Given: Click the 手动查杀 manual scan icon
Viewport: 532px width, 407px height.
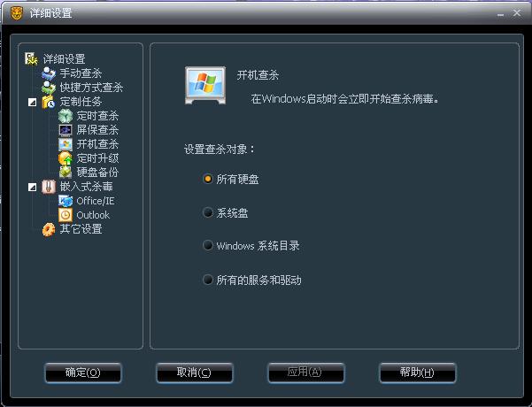Looking at the screenshot, I should 48,73.
